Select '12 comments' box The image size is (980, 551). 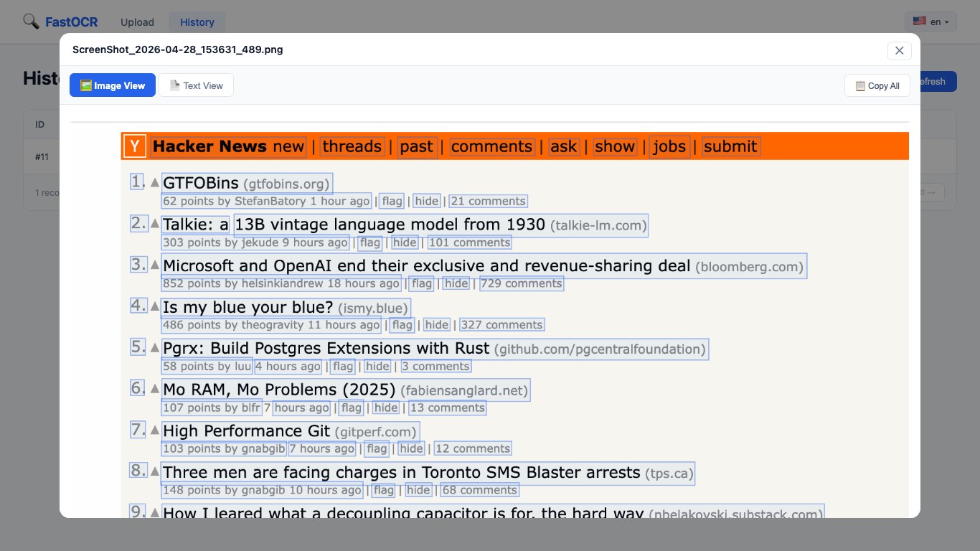[x=473, y=449]
